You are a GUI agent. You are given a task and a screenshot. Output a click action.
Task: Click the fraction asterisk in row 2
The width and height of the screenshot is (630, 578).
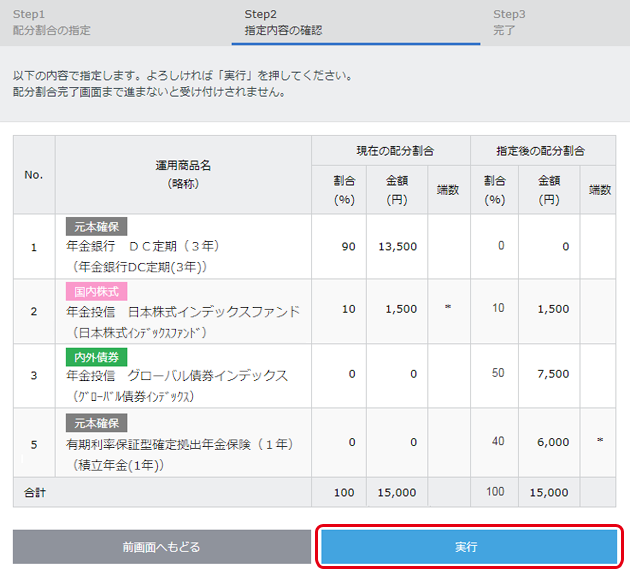pyautogui.click(x=448, y=307)
